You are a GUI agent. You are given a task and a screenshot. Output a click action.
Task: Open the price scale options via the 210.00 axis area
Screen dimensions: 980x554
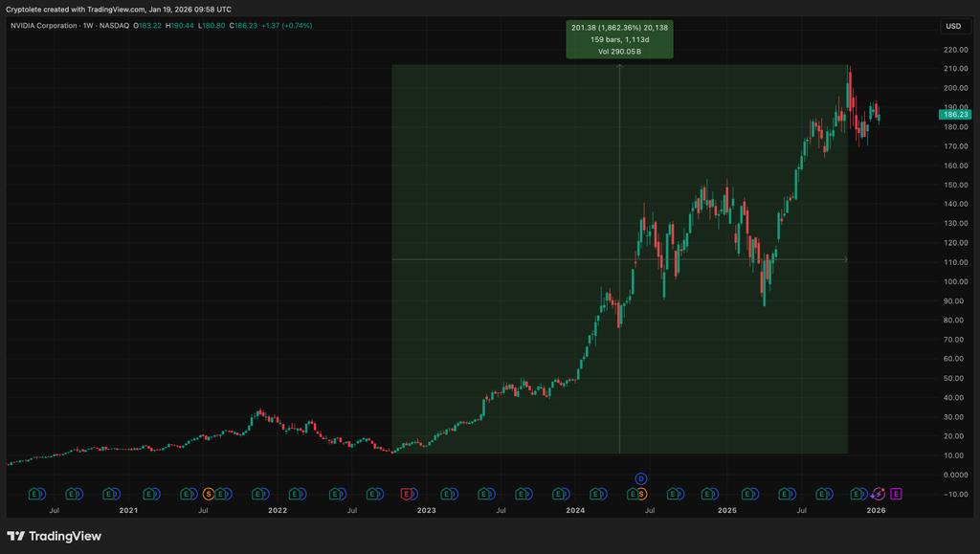954,69
